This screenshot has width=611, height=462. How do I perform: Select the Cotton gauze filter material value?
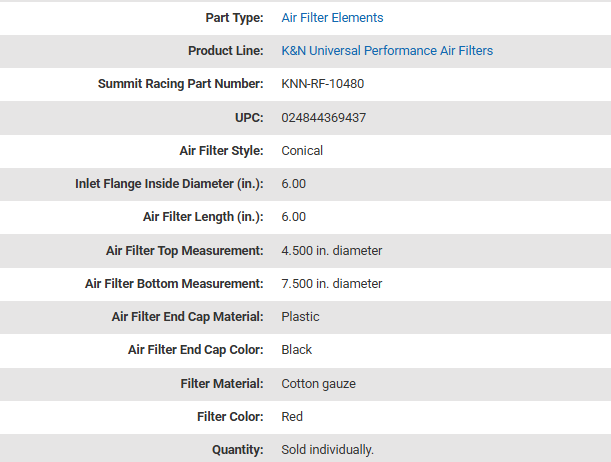pos(318,384)
